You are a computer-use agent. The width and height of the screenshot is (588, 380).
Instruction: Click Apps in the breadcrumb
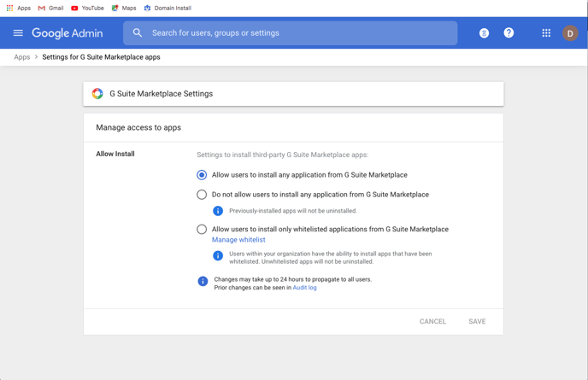tap(21, 57)
